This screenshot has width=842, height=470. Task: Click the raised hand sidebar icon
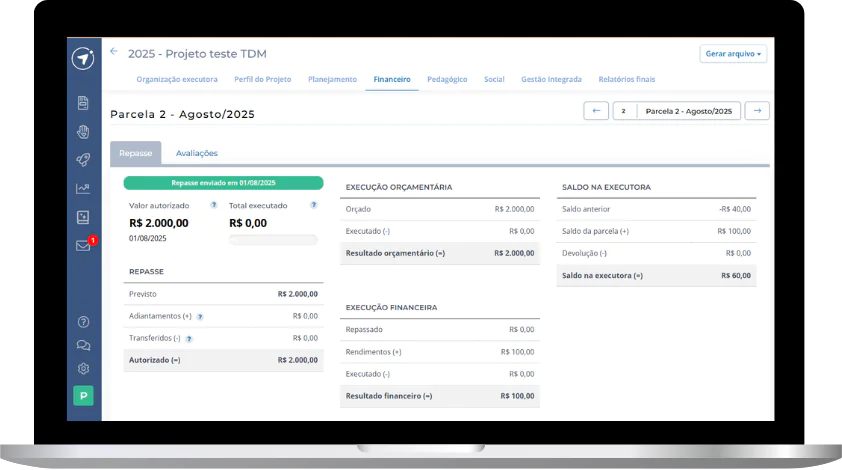pos(84,131)
